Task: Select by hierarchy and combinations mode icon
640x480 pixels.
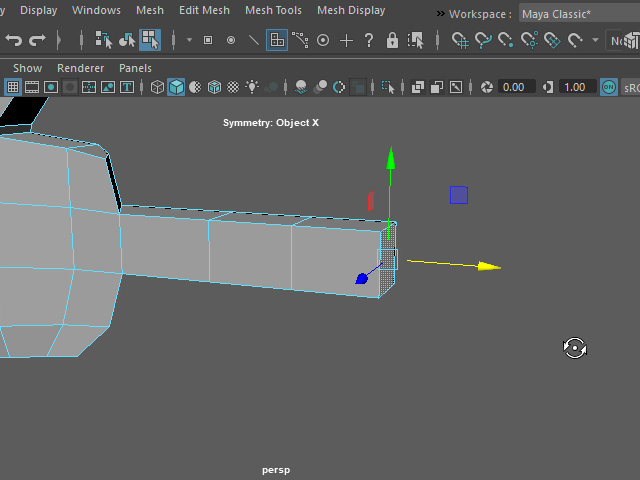Action: [x=104, y=40]
